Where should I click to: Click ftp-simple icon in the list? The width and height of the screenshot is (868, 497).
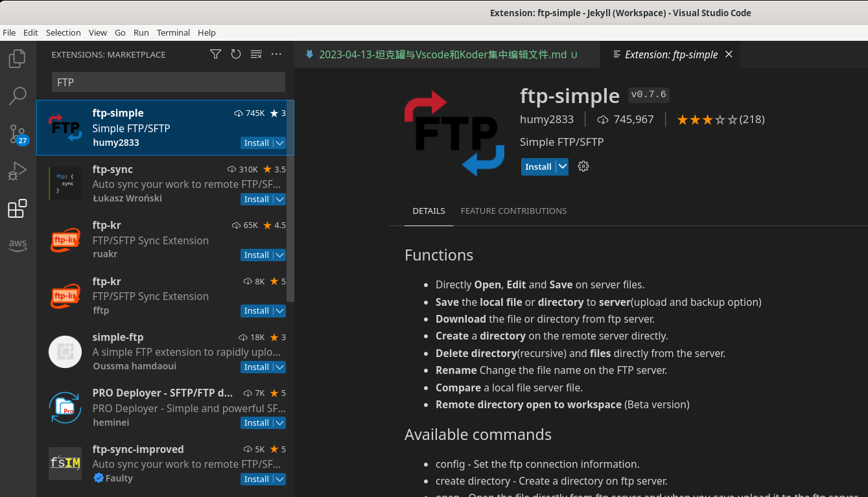click(65, 128)
